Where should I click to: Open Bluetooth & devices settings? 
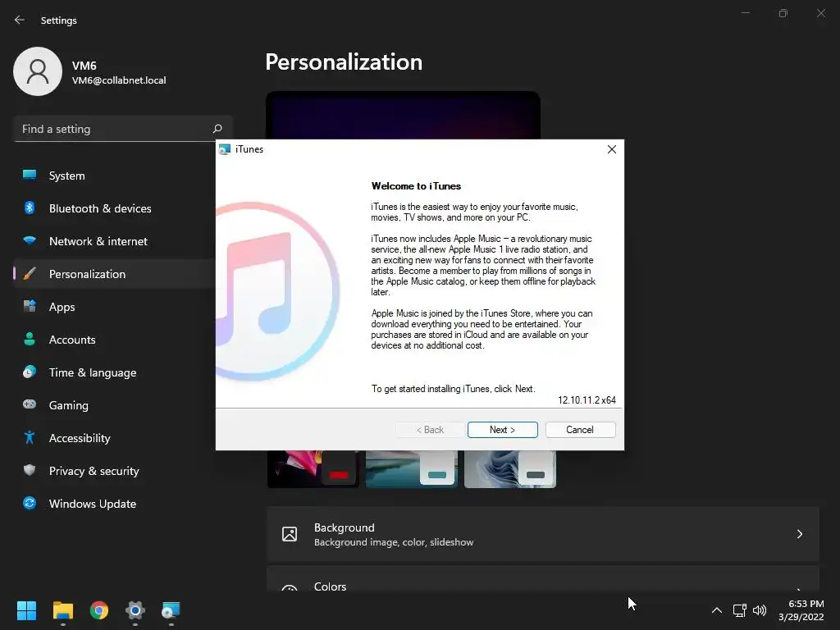tap(115, 208)
